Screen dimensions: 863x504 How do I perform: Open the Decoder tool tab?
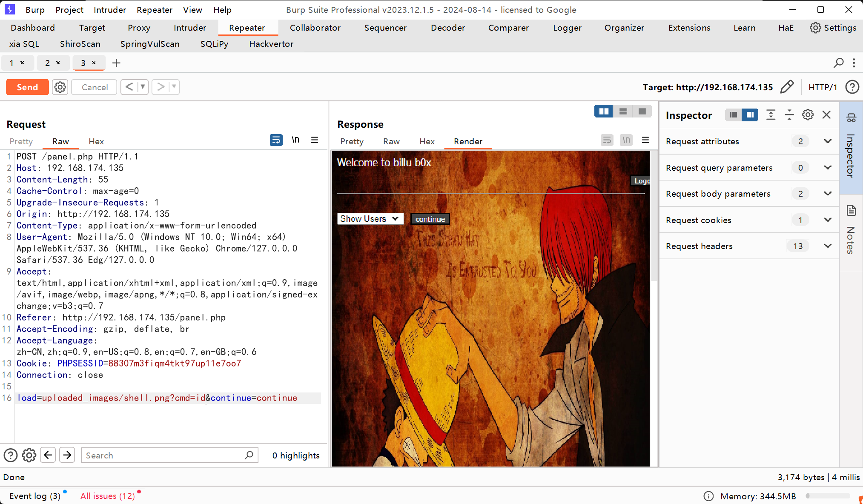click(x=448, y=28)
